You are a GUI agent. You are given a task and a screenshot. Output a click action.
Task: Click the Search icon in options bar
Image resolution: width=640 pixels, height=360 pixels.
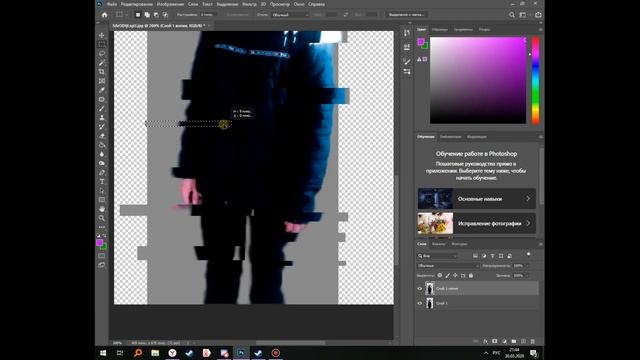[512, 15]
